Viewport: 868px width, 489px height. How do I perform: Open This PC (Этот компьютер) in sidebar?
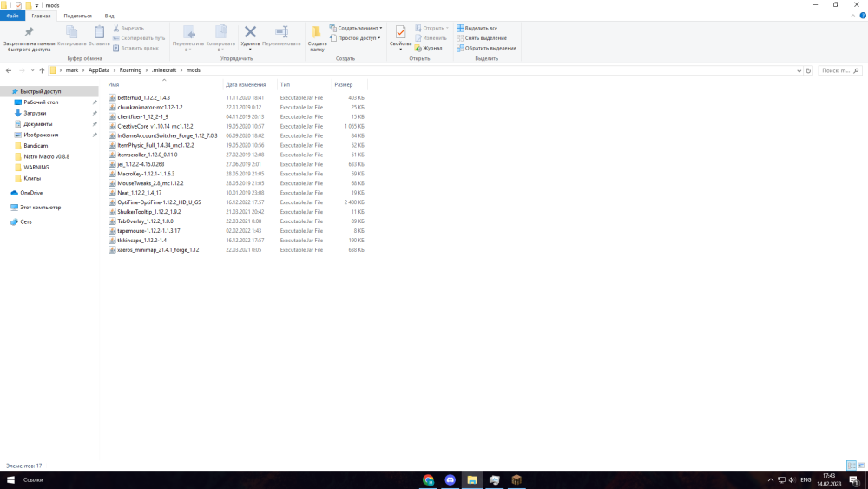[41, 207]
